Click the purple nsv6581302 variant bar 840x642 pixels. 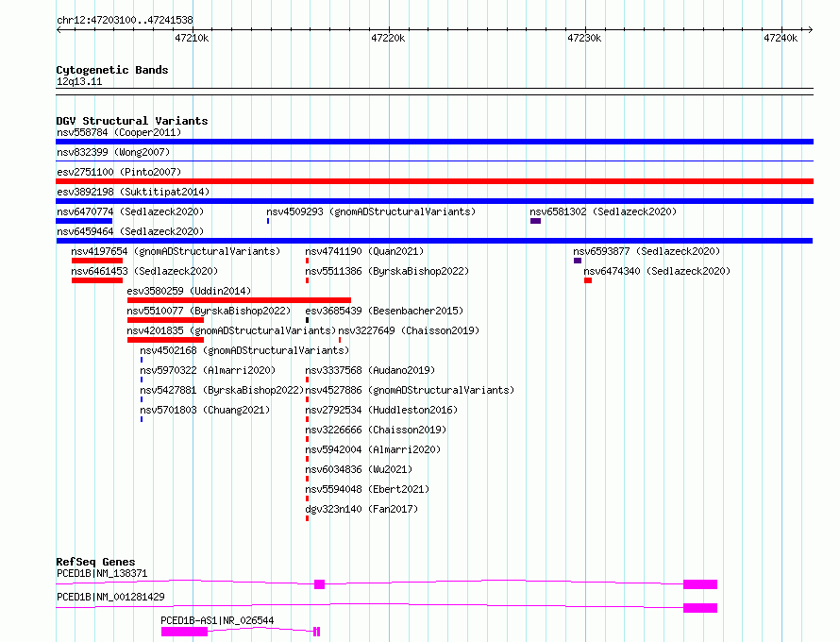pos(535,221)
